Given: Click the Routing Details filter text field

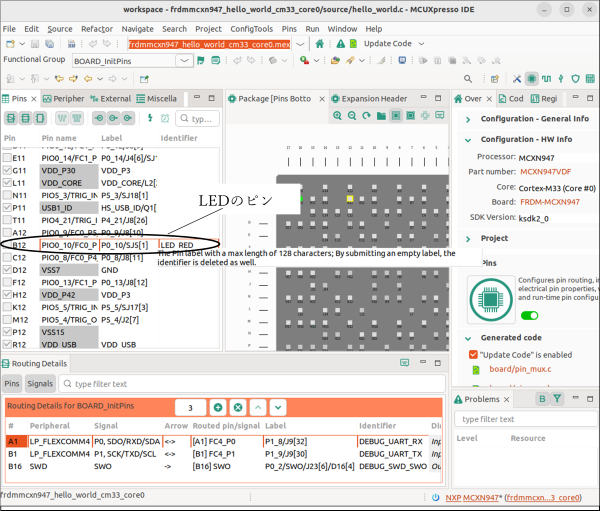Looking at the screenshot, I should point(250,383).
